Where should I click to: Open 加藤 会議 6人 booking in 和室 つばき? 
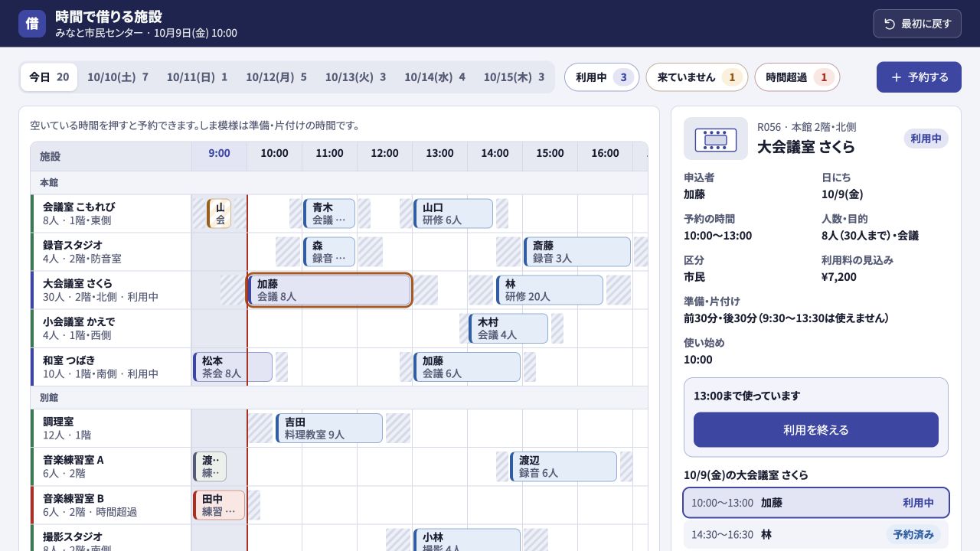(x=467, y=367)
